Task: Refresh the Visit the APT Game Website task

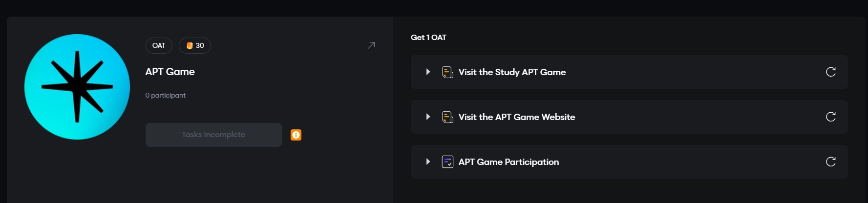Action: tap(830, 117)
